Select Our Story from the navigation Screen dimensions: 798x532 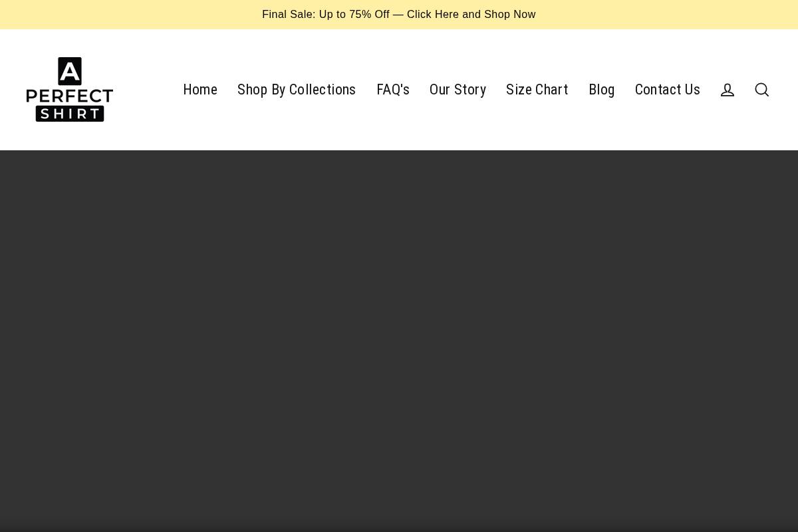click(458, 90)
